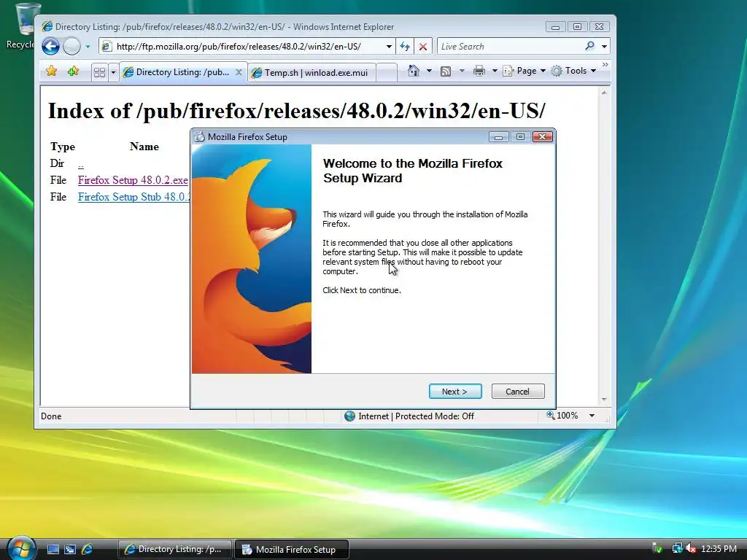
Task: Click Safely Remove Hardware tray icon
Action: click(657, 549)
